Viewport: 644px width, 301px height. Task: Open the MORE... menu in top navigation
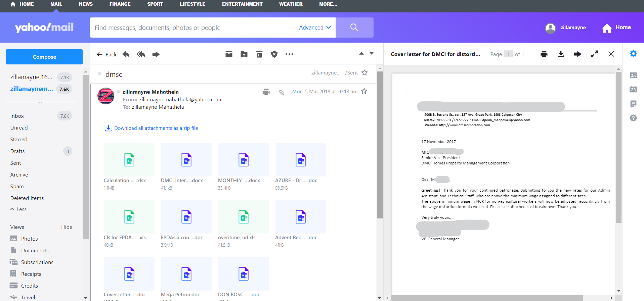click(x=328, y=4)
